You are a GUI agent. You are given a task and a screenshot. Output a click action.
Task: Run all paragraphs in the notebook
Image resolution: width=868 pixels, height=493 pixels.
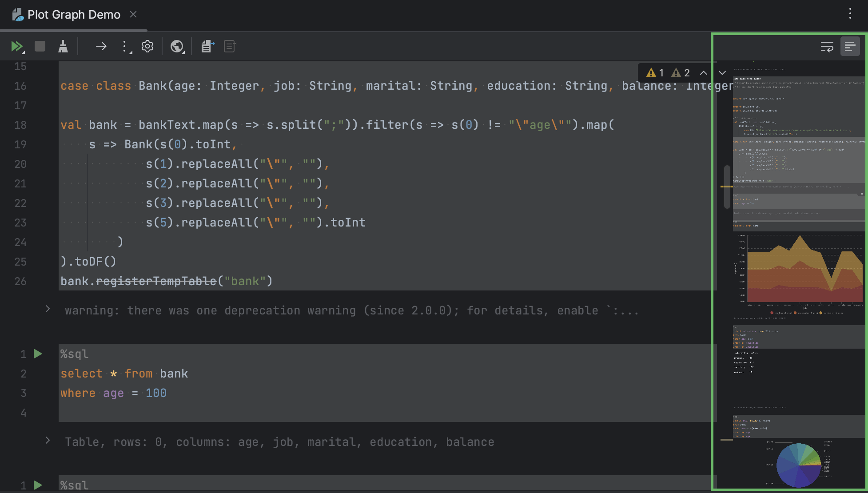click(17, 46)
